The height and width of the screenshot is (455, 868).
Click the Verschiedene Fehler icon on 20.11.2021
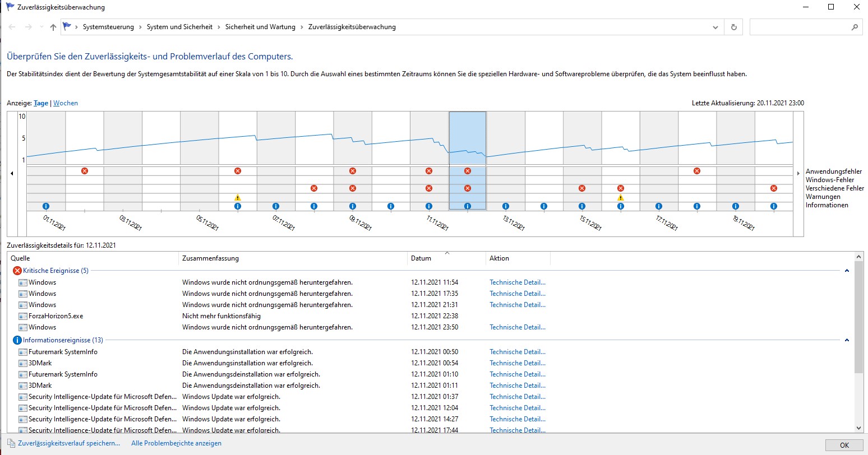pyautogui.click(x=774, y=188)
